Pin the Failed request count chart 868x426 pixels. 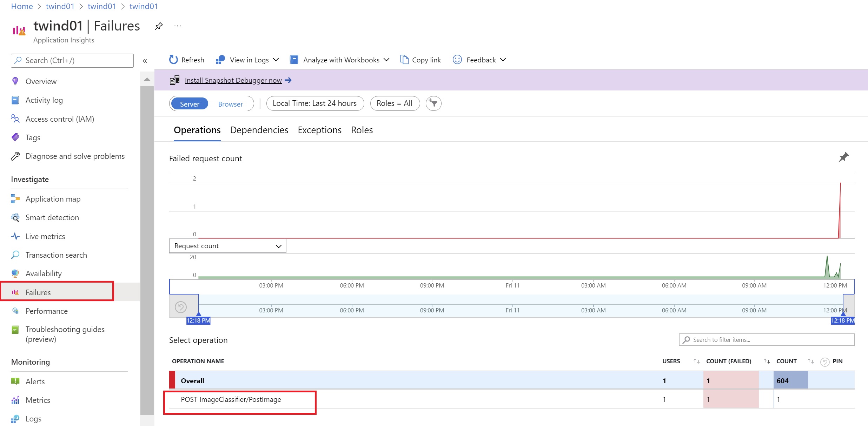click(843, 157)
